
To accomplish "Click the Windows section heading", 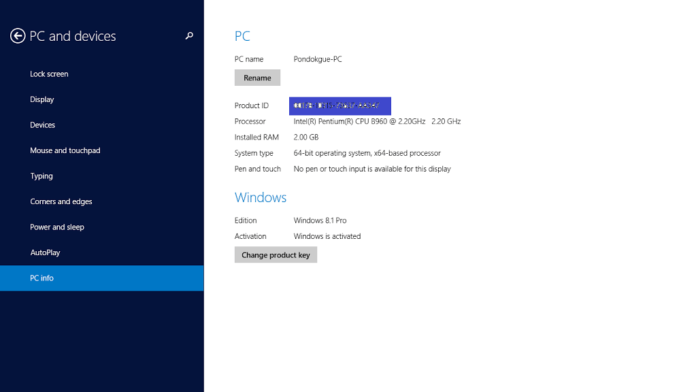I will point(261,198).
